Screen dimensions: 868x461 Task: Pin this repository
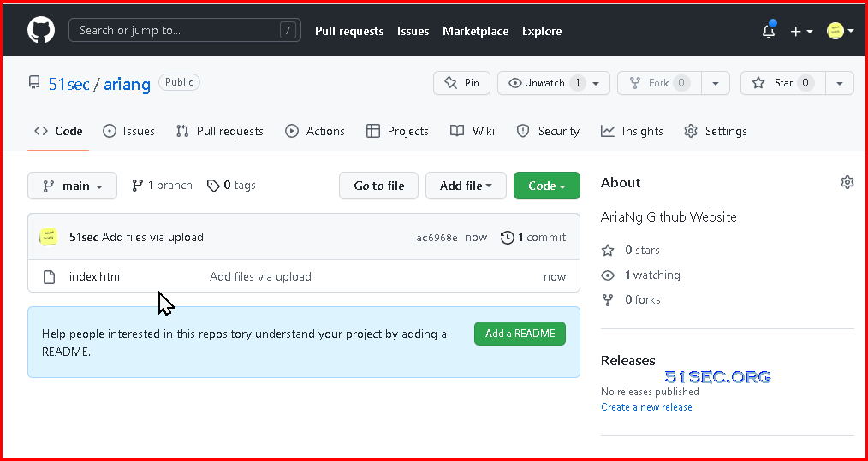pos(461,83)
